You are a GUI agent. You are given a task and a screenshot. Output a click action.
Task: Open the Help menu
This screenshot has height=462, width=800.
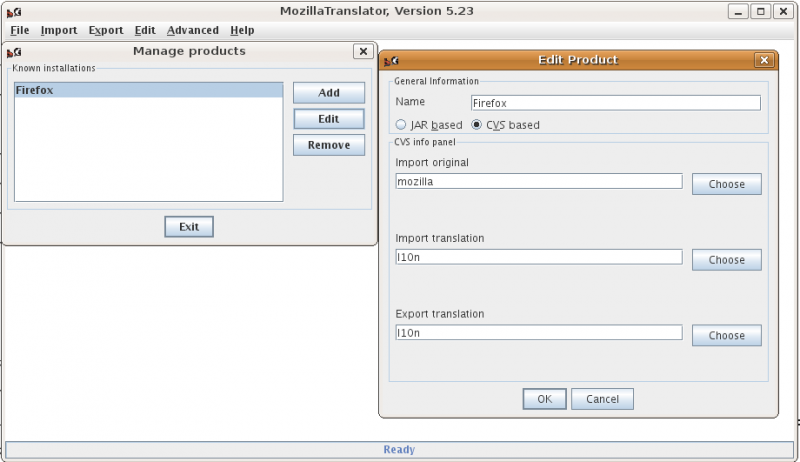[x=242, y=31]
